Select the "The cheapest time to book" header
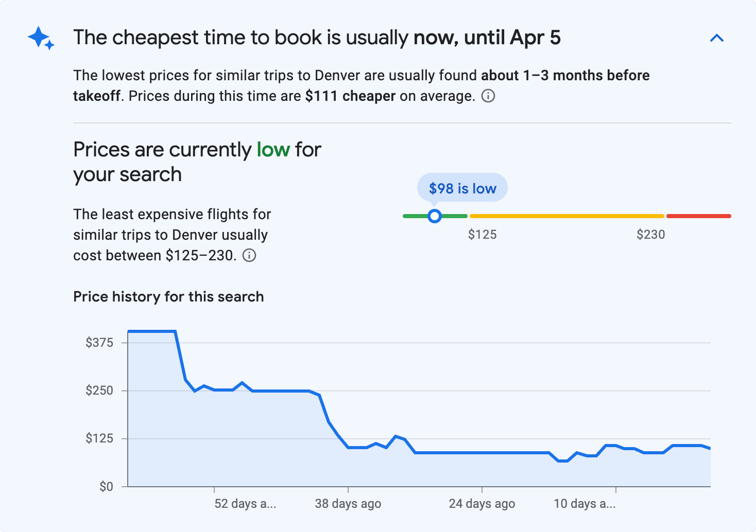The width and height of the screenshot is (756, 532). (317, 37)
